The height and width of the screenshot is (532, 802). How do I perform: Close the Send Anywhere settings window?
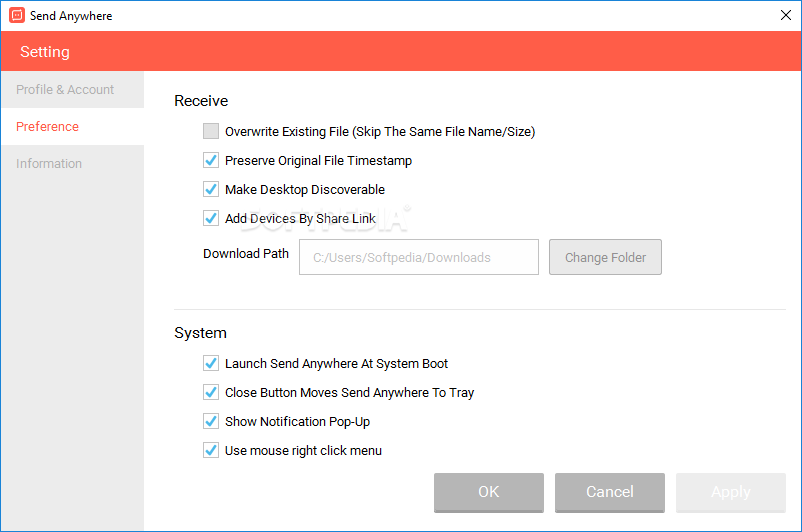(x=786, y=15)
